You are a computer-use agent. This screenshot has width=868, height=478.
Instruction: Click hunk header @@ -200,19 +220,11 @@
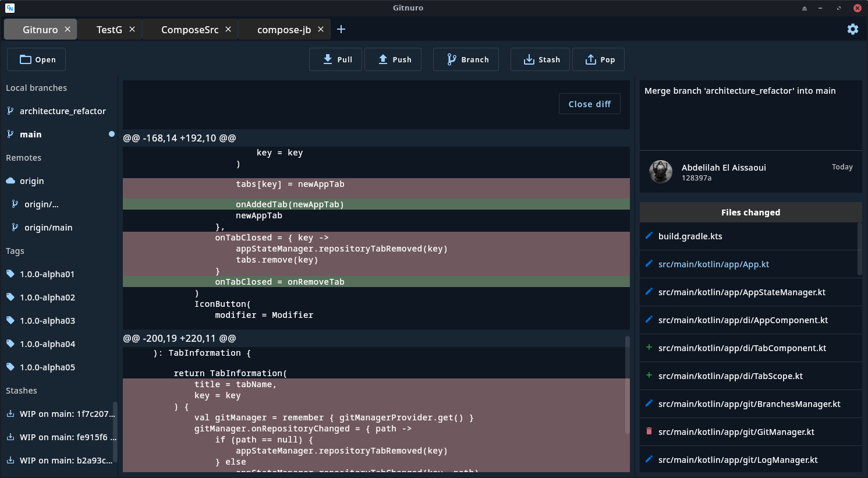[x=179, y=338]
